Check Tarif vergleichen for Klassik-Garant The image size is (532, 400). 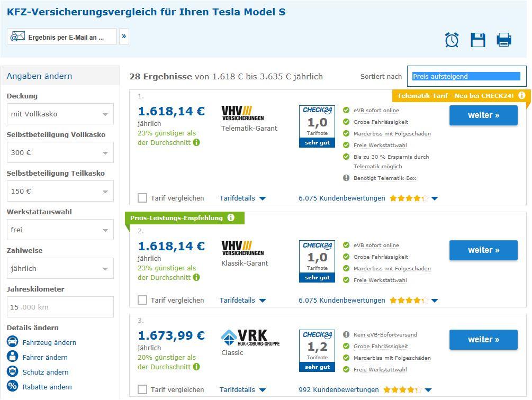(x=142, y=300)
